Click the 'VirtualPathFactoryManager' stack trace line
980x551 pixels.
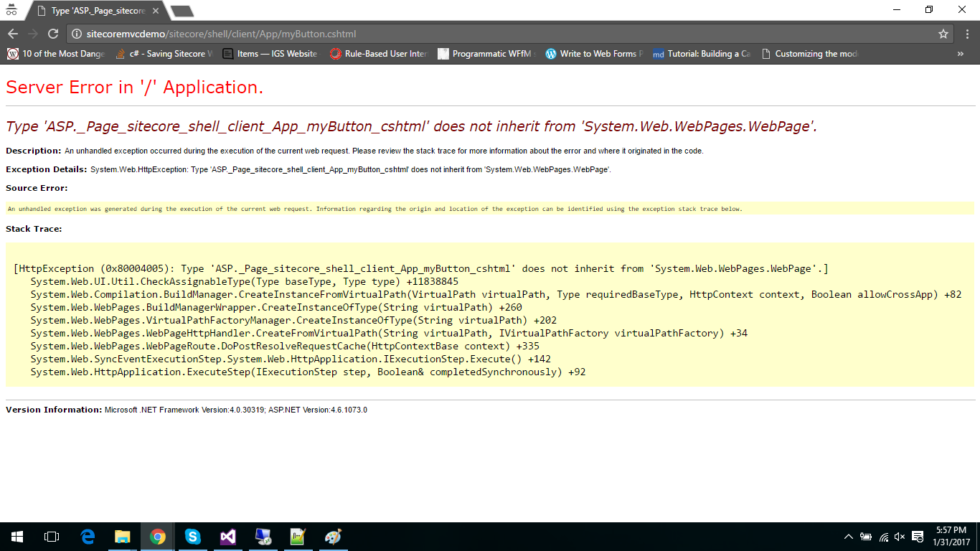click(x=293, y=320)
